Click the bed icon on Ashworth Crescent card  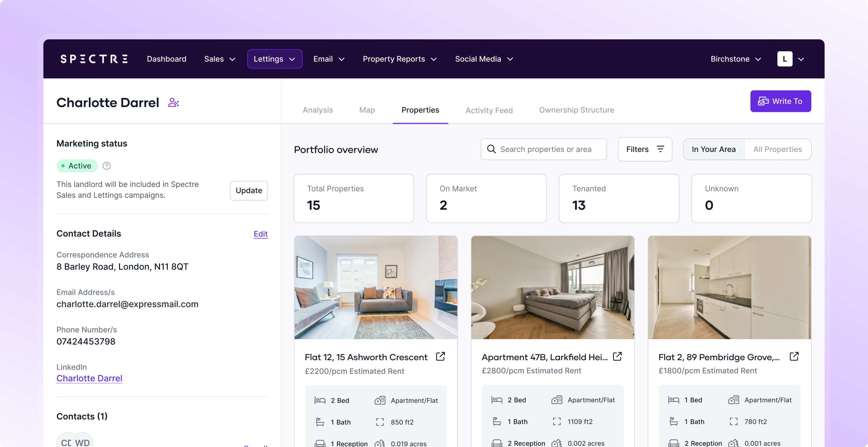(x=320, y=400)
